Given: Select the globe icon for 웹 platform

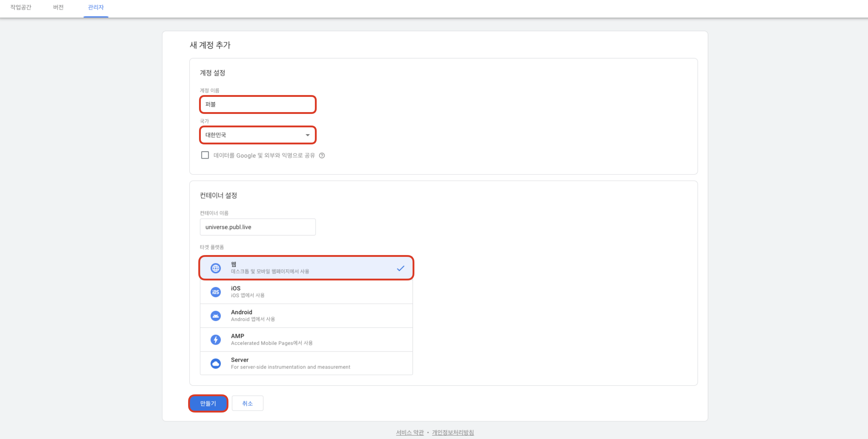Looking at the screenshot, I should pos(216,268).
